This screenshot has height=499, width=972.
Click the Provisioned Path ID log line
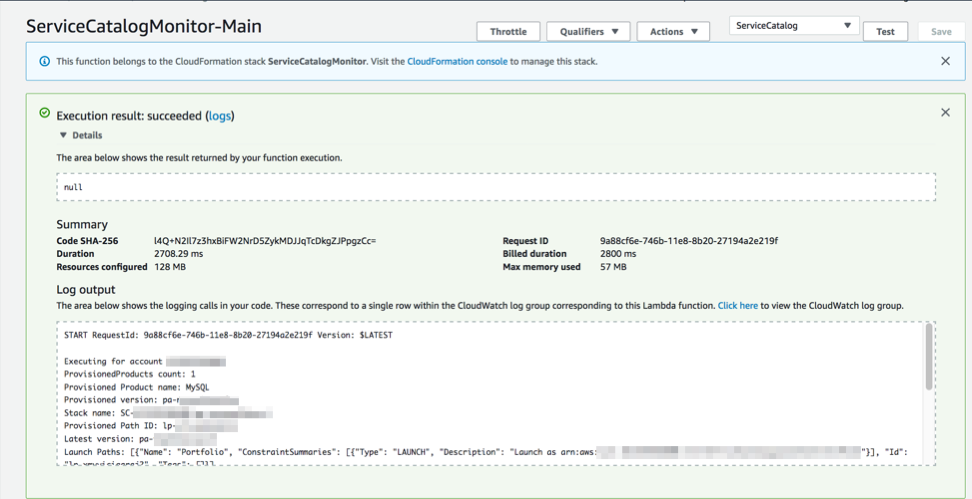click(151, 426)
